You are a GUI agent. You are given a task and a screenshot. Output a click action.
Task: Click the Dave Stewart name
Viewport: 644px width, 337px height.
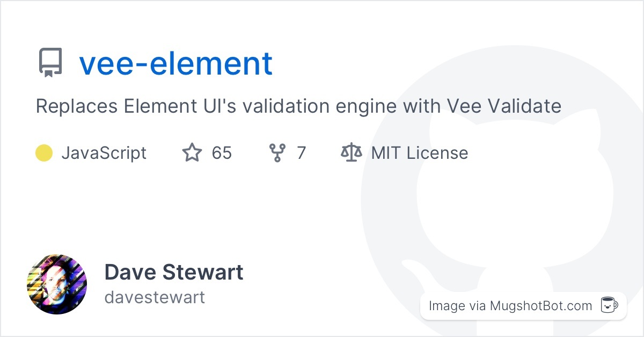click(174, 272)
